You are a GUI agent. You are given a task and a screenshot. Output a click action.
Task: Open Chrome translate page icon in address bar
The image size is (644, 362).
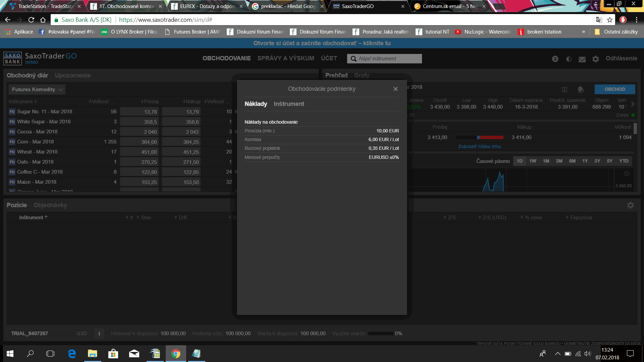tap(599, 20)
